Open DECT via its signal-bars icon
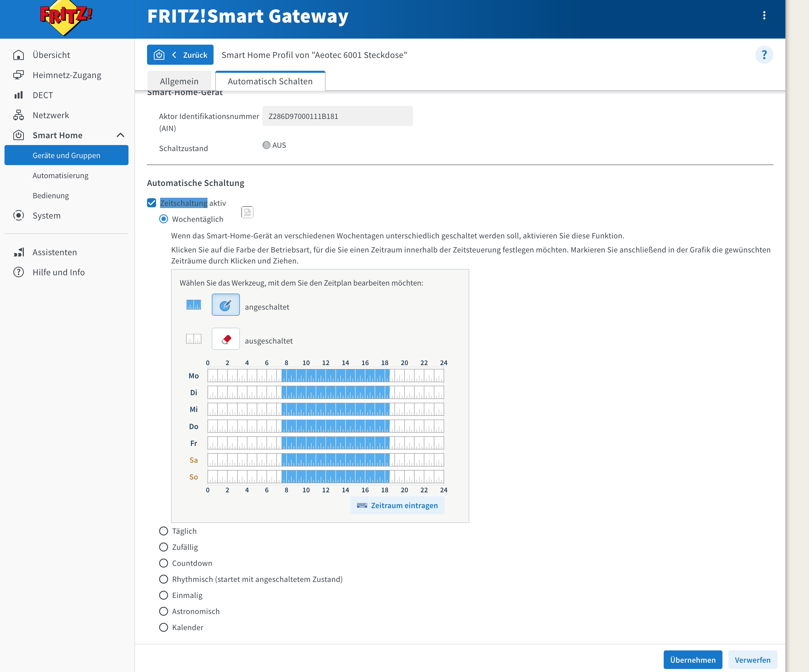809x672 pixels. tap(19, 95)
